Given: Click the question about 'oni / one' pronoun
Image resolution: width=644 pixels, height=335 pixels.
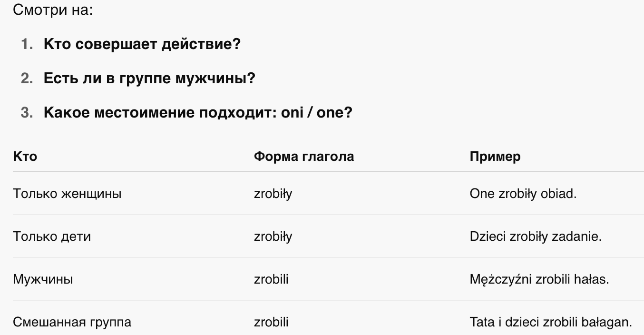Looking at the screenshot, I should (x=198, y=113).
